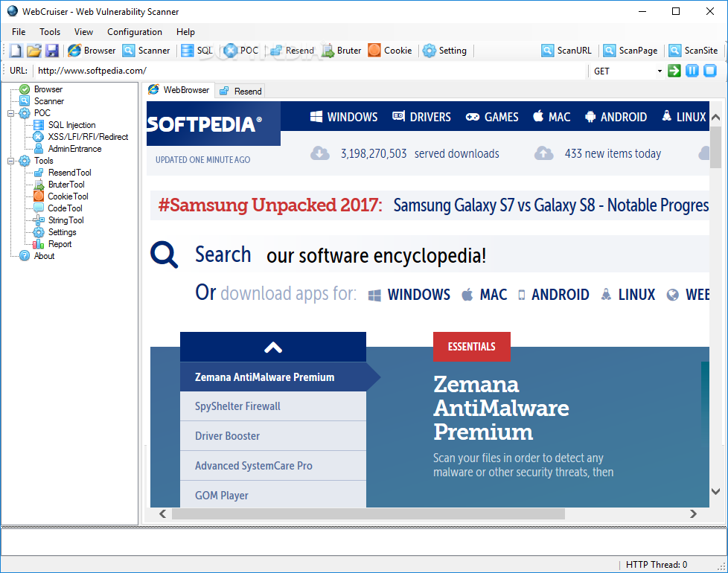Open Settings in the sidebar tree
Viewport: 728px width, 573px height.
(62, 232)
